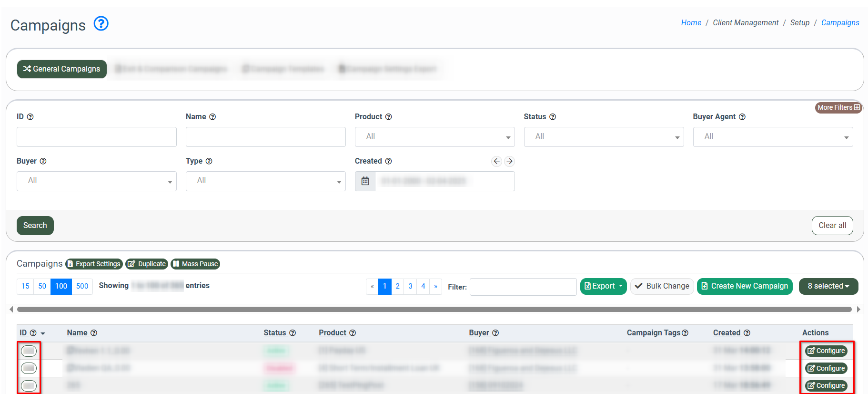The width and height of the screenshot is (868, 394).
Task: Click the help icon next to Campaign Tags
Action: click(685, 333)
